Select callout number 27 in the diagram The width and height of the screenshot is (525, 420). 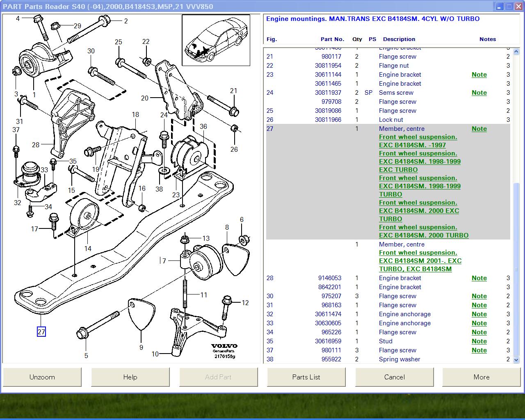41,332
